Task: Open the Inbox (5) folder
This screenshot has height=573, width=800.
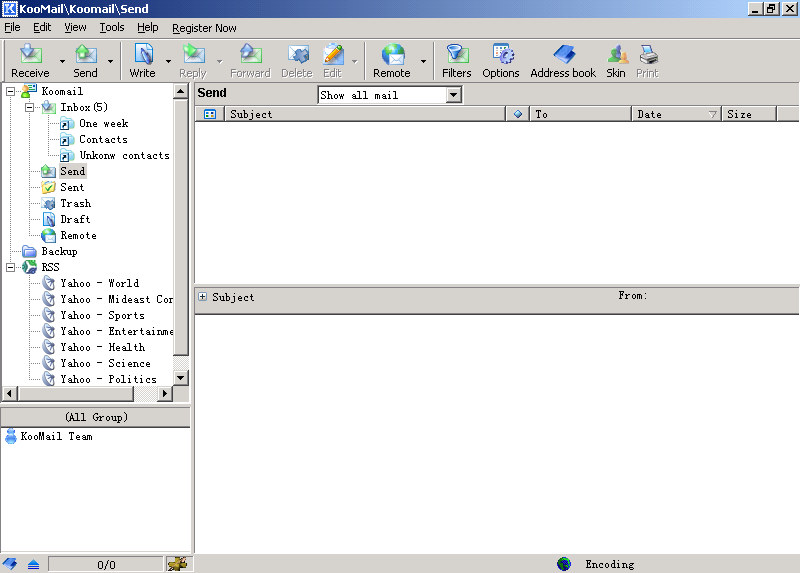Action: [x=84, y=107]
